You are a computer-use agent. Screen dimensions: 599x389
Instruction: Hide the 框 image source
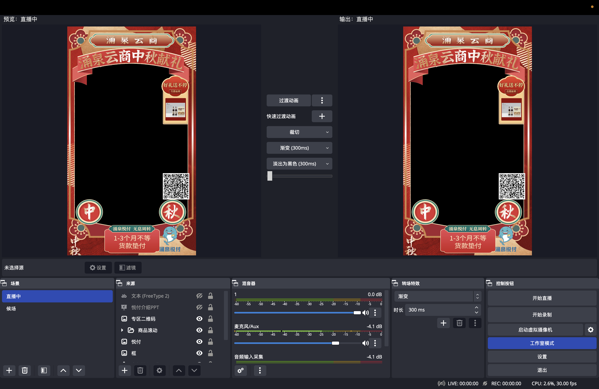click(199, 353)
